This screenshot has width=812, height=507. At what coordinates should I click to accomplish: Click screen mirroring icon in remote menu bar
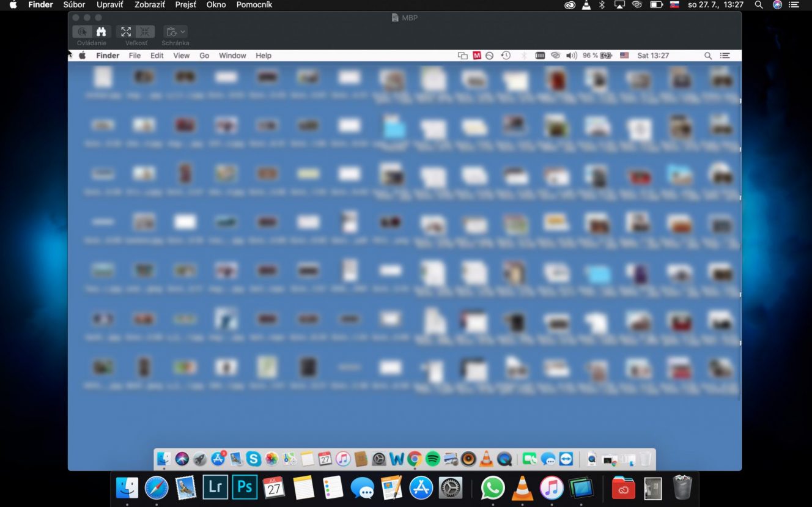(x=463, y=56)
